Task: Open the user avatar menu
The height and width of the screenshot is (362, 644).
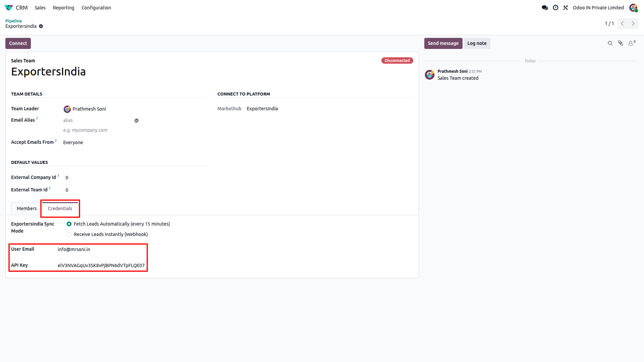Action: pos(633,7)
